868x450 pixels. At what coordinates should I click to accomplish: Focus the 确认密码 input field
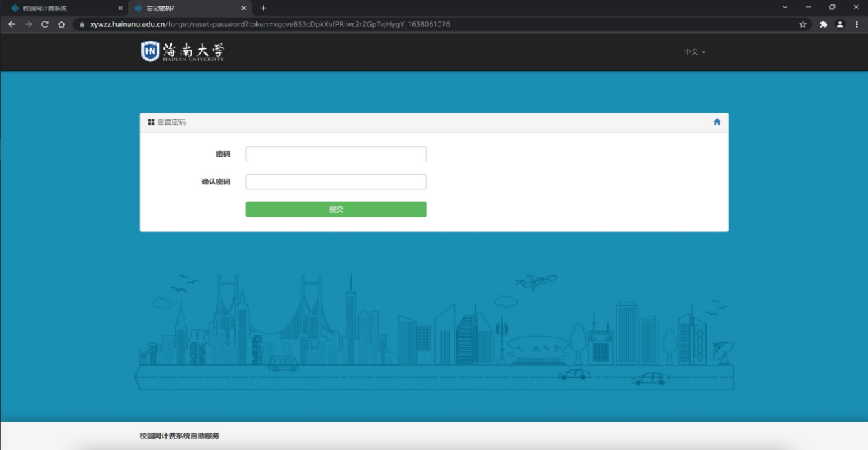(336, 182)
